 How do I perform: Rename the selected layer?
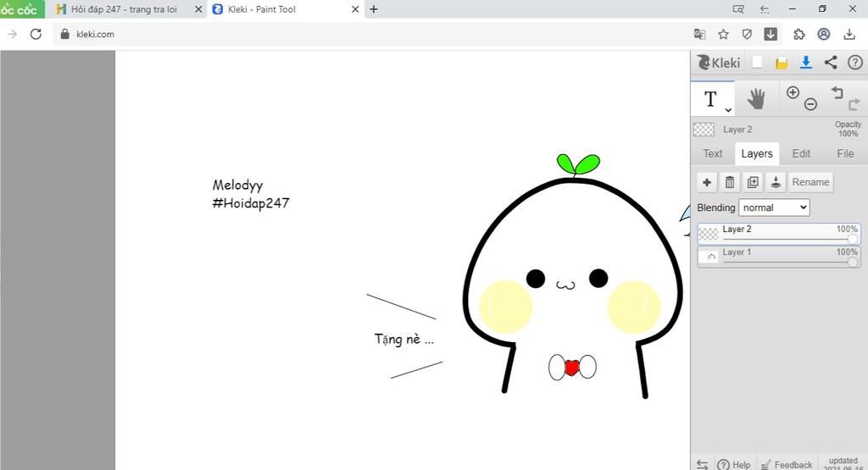pyautogui.click(x=810, y=182)
